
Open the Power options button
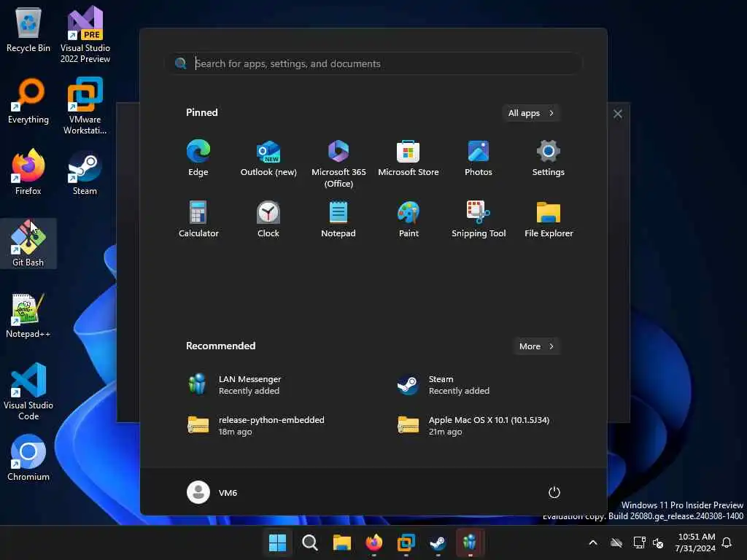point(554,492)
